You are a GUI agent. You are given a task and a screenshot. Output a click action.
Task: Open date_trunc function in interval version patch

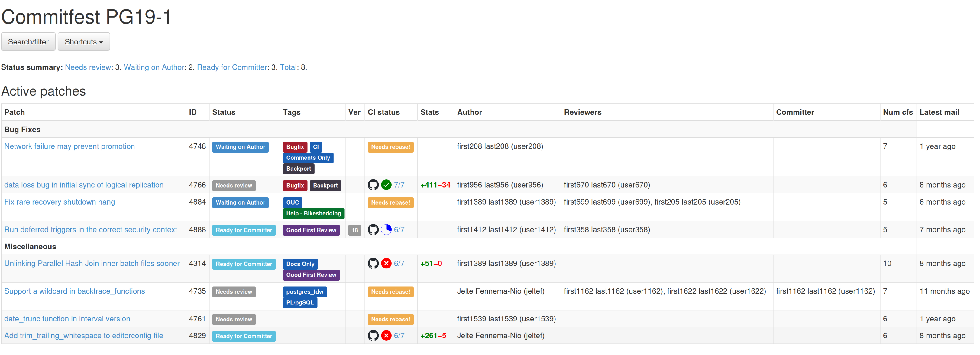tap(67, 319)
